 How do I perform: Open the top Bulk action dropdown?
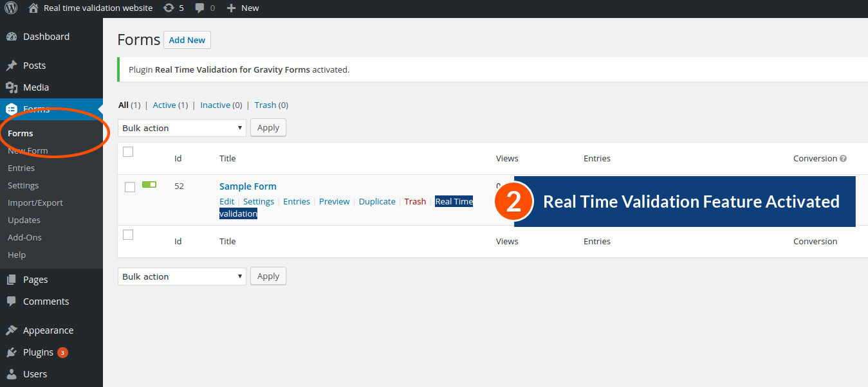point(182,128)
